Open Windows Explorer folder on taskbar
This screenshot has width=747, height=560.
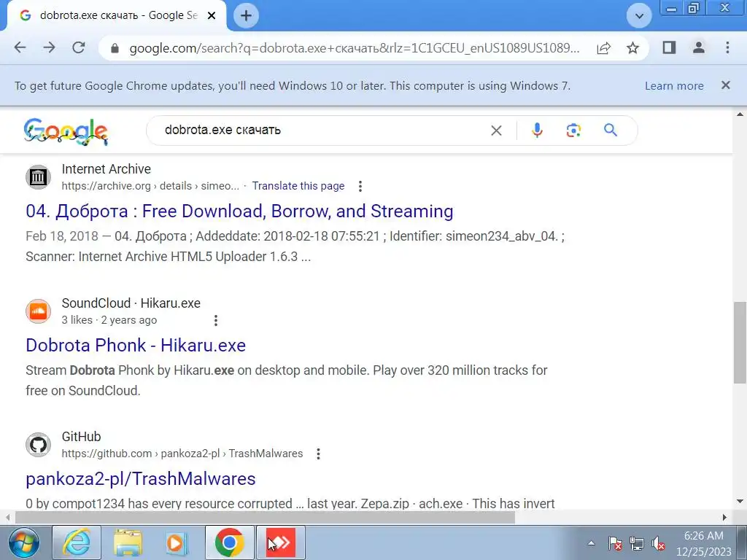click(128, 542)
